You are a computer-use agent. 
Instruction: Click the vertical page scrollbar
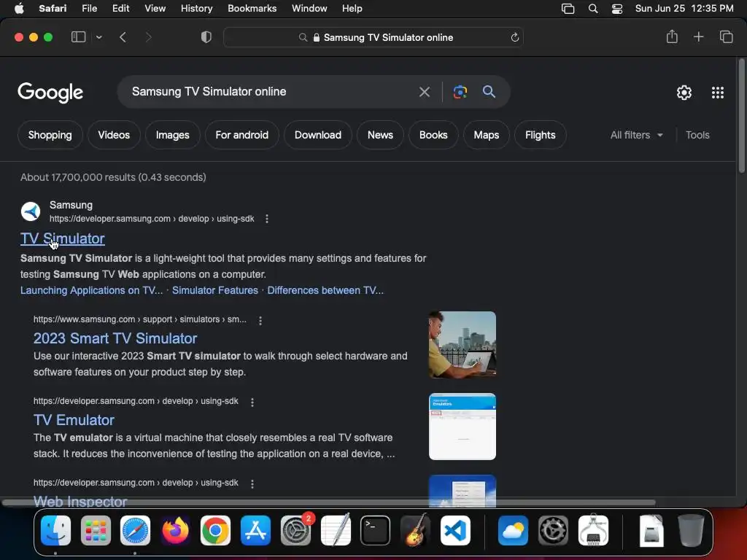pyautogui.click(x=741, y=116)
